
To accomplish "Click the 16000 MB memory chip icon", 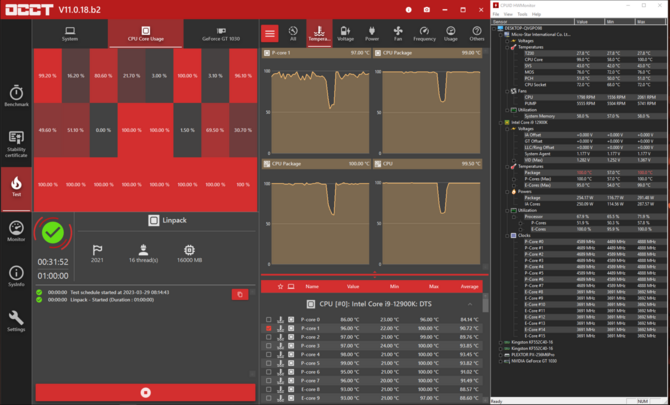I will [x=189, y=249].
